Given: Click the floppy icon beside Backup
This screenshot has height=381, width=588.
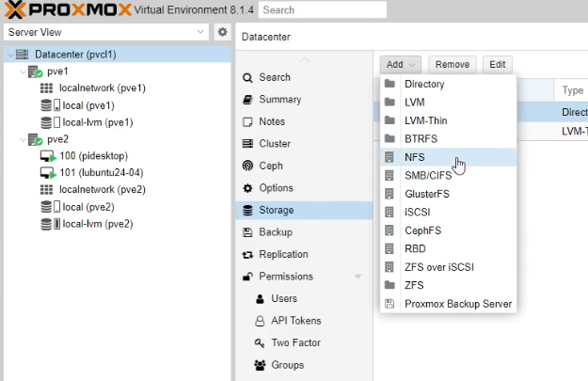Looking at the screenshot, I should [247, 232].
